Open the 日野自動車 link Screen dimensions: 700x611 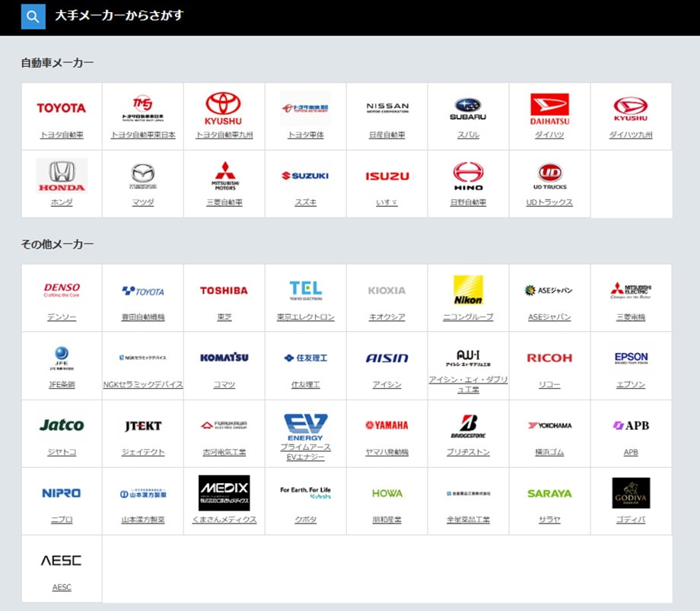click(x=468, y=202)
